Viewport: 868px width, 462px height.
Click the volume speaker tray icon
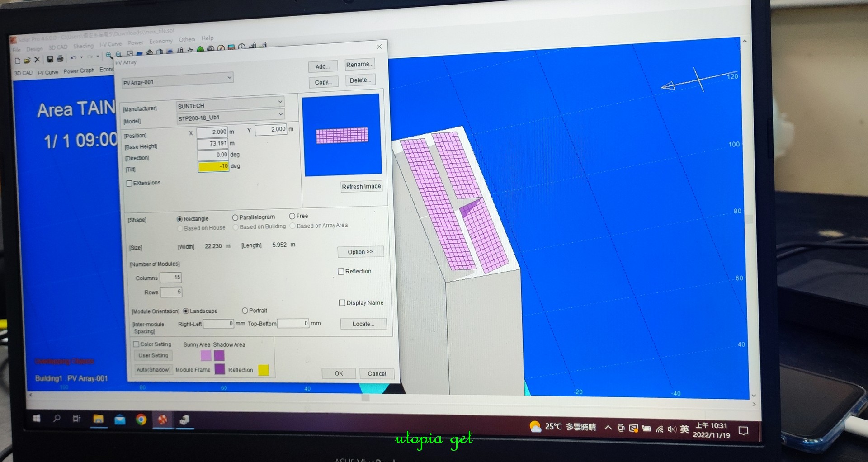672,429
